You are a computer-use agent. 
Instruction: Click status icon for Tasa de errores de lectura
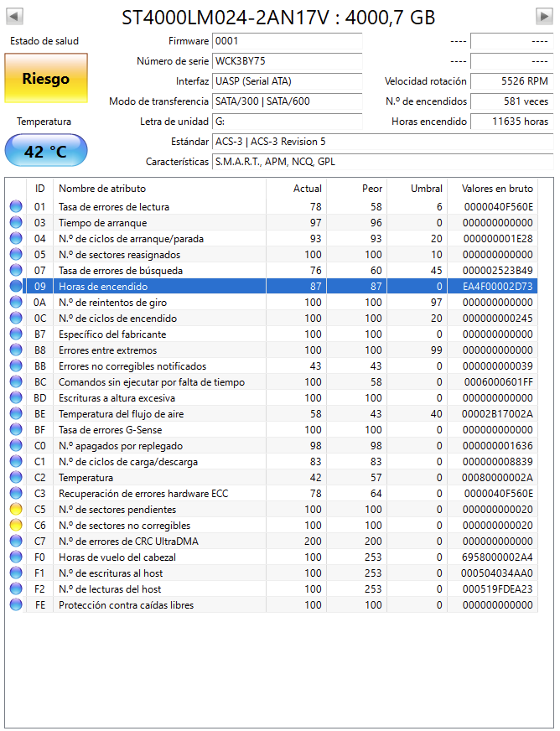pos(16,206)
